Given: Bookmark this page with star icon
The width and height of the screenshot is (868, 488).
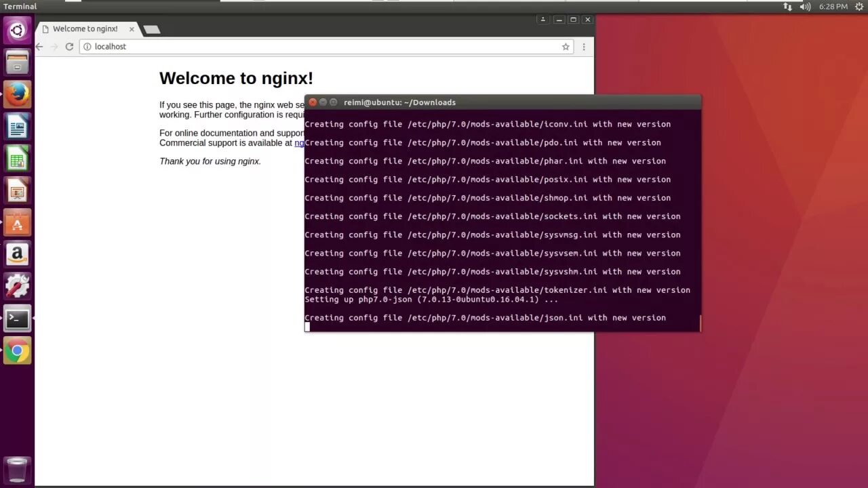Looking at the screenshot, I should (x=566, y=47).
